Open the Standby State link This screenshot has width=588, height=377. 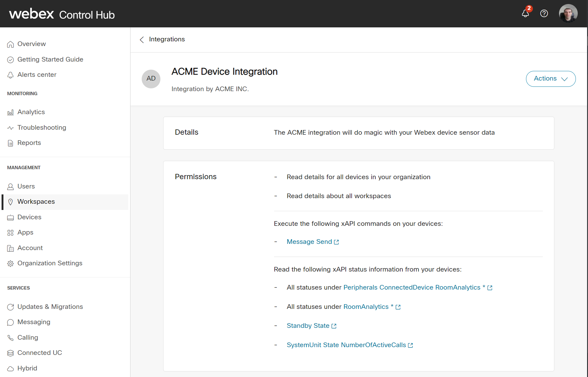(x=308, y=326)
